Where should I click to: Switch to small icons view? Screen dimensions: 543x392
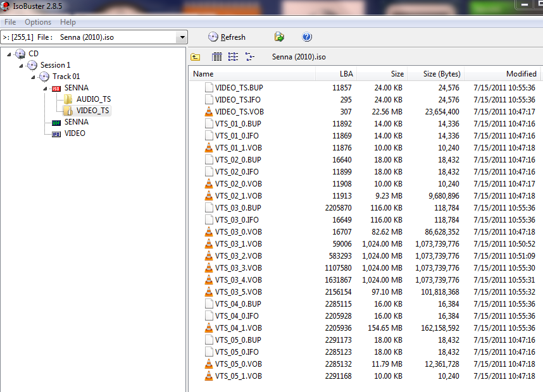tap(233, 57)
